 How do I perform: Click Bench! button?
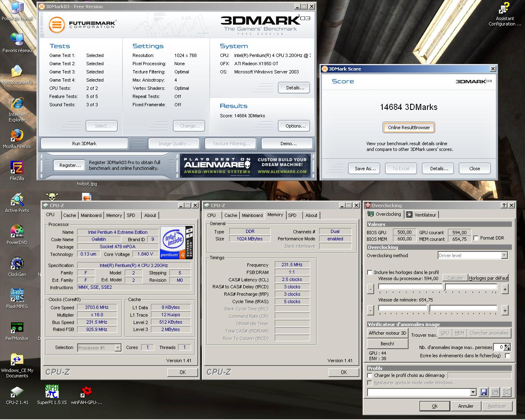[x=387, y=344]
